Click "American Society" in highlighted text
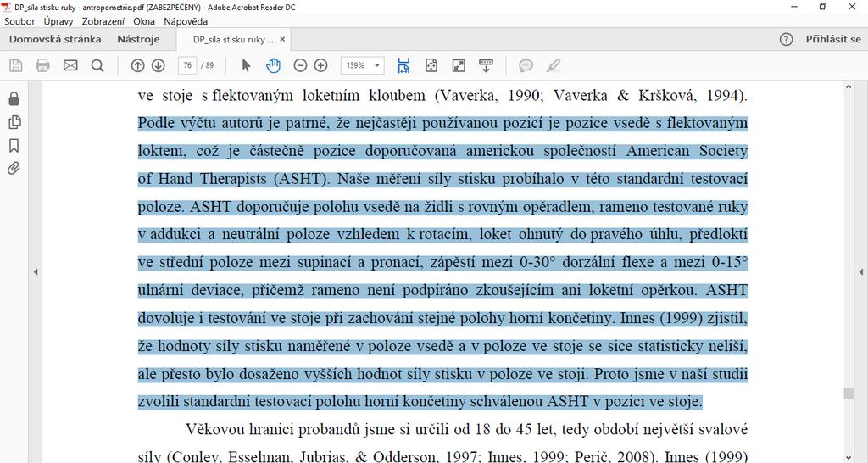The width and height of the screenshot is (868, 463). click(x=687, y=151)
